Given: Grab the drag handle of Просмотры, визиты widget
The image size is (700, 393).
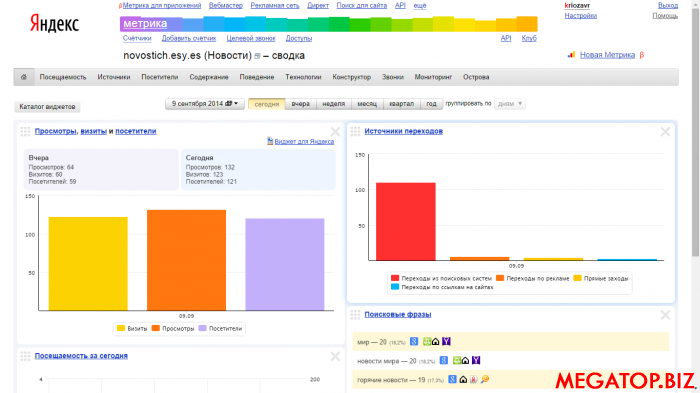Looking at the screenshot, I should point(25,131).
